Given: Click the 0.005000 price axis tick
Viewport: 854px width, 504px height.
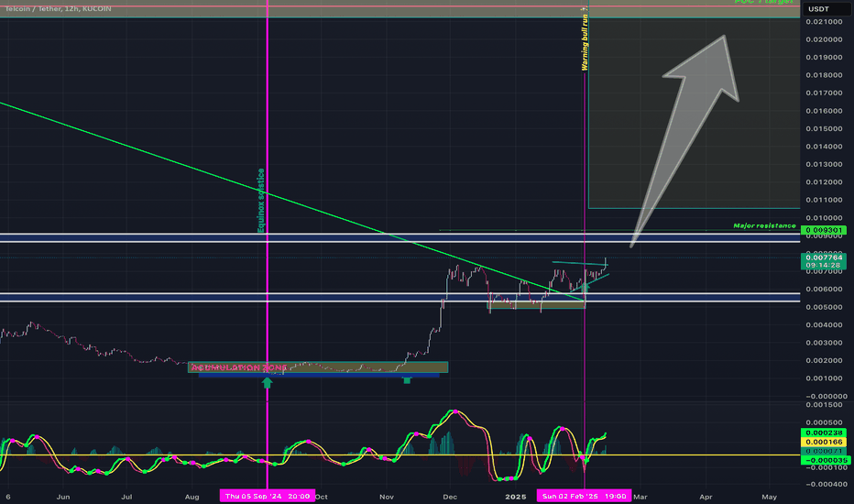Looking at the screenshot, I should 824,307.
